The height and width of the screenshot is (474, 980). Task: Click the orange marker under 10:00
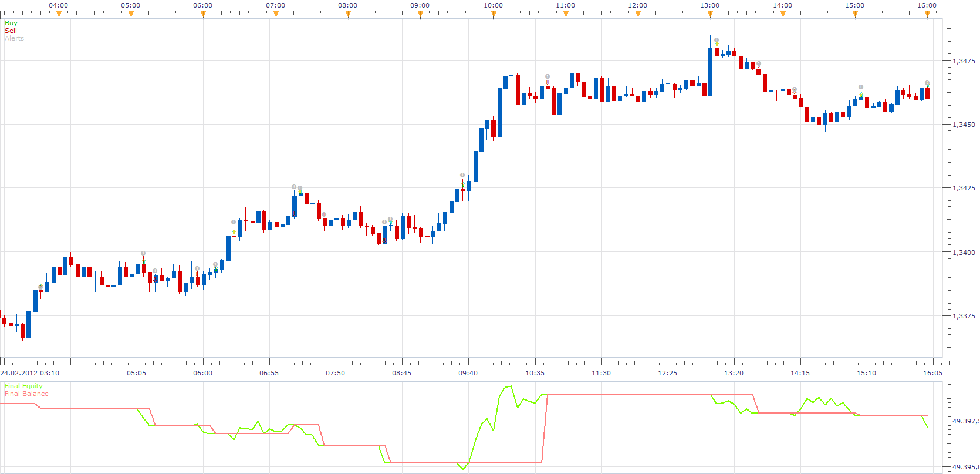[x=494, y=15]
